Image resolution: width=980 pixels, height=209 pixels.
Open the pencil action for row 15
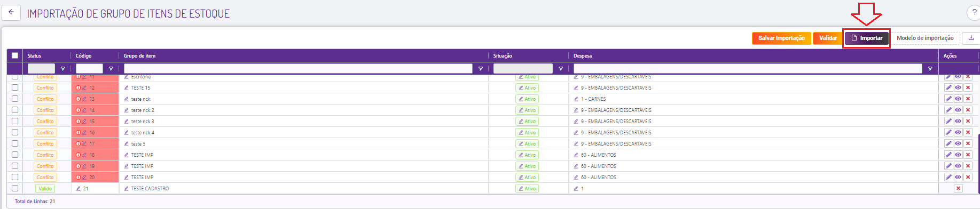[x=948, y=122]
